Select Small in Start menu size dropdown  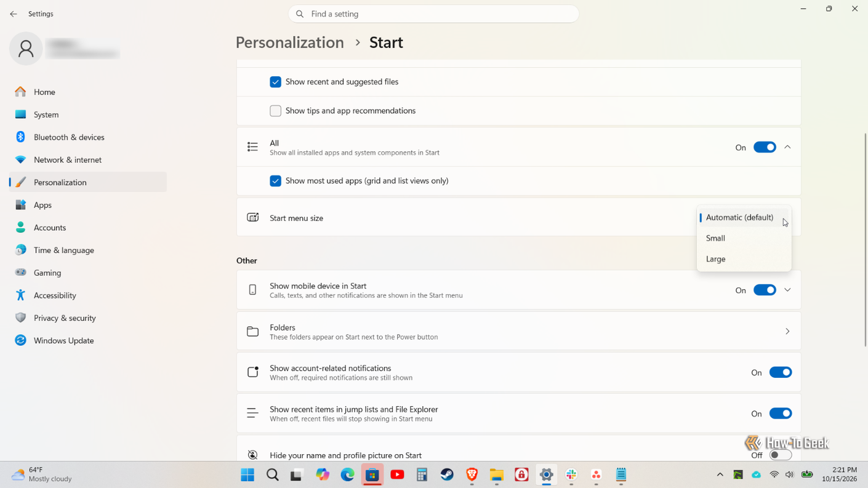tap(744, 238)
